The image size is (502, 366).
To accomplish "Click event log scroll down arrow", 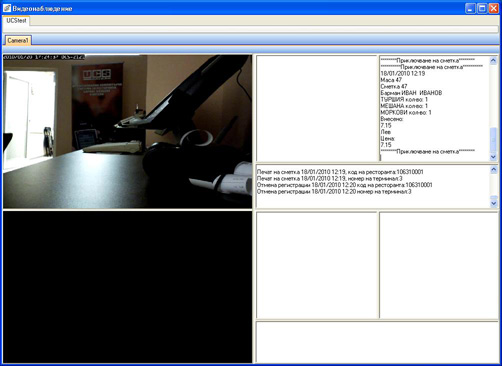I will pyautogui.click(x=494, y=203).
